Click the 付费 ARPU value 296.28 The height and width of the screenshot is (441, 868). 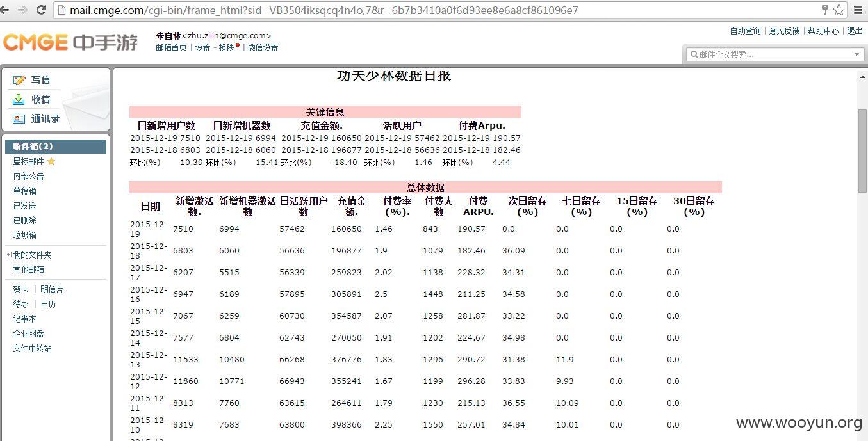coord(471,381)
